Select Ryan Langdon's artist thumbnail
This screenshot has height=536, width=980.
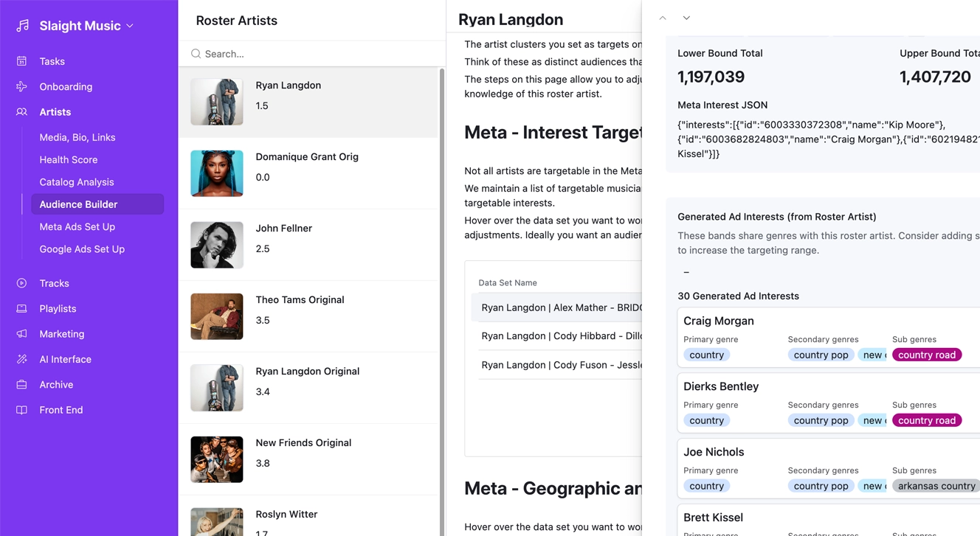point(216,102)
